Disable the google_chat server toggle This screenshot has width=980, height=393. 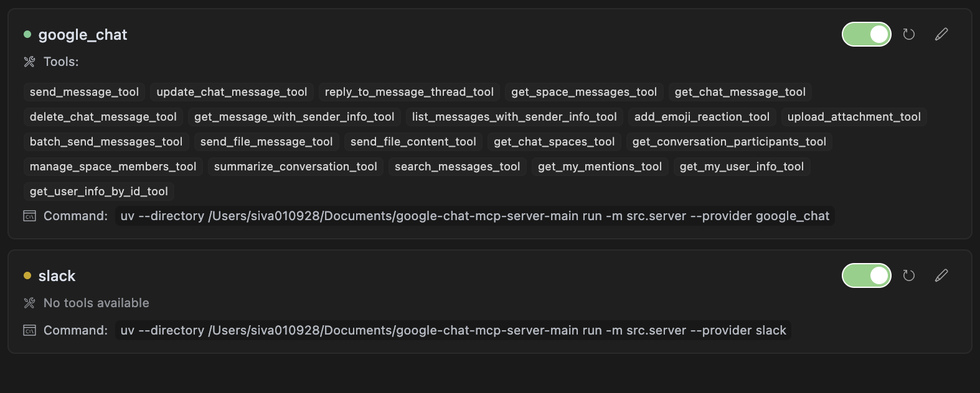pos(866,34)
